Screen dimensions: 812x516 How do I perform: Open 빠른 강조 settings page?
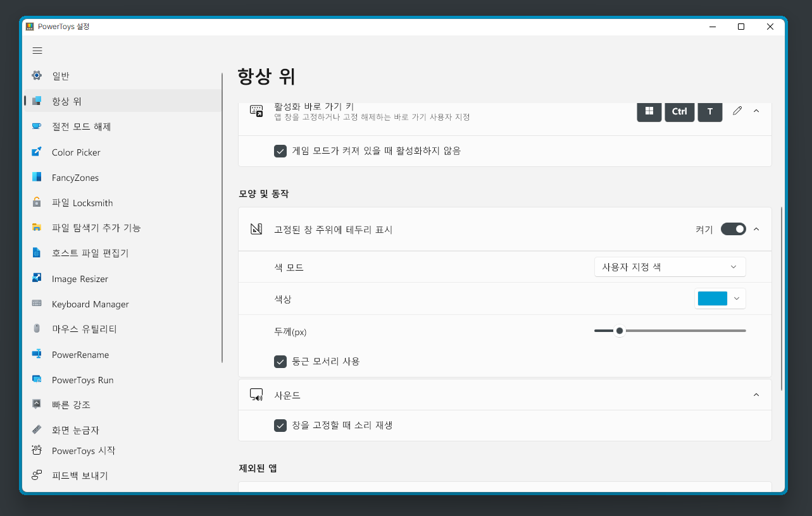[x=122, y=404]
